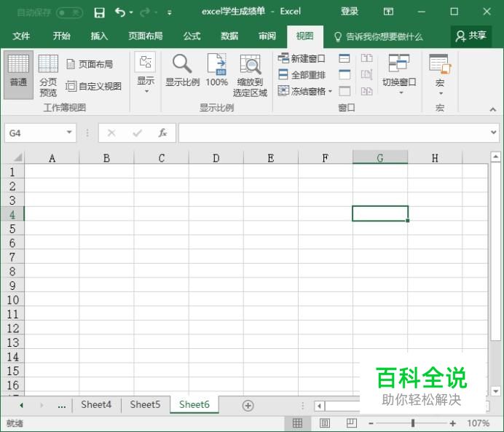Click the Enter checkmark icon in formula bar

point(137,133)
